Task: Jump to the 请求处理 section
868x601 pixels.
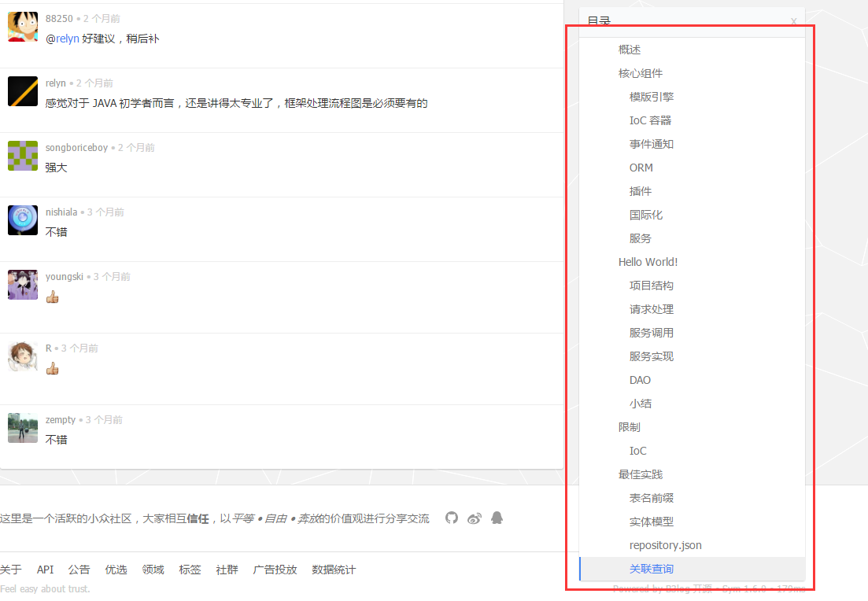Action: pyautogui.click(x=652, y=309)
